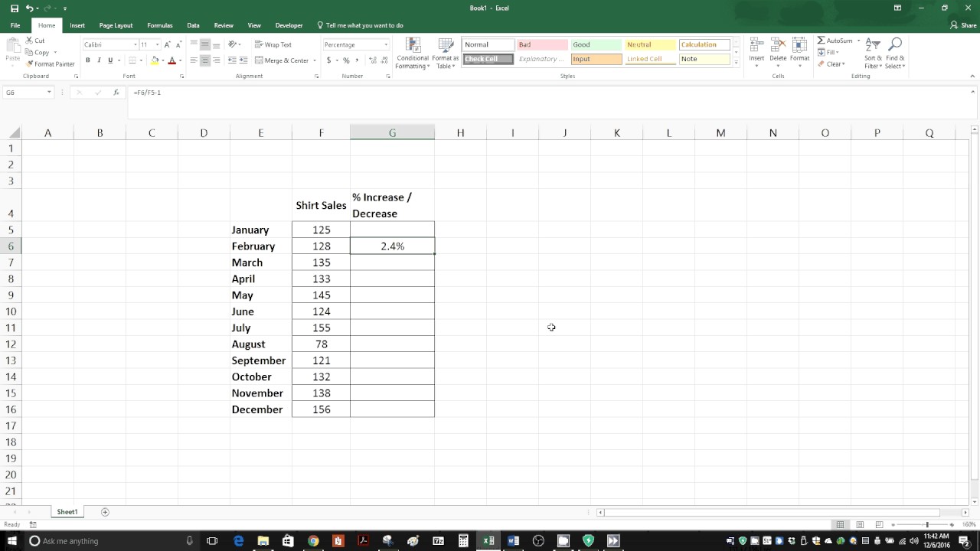Click the Decrease Decimal icon
The width and height of the screenshot is (980, 551).
(383, 60)
